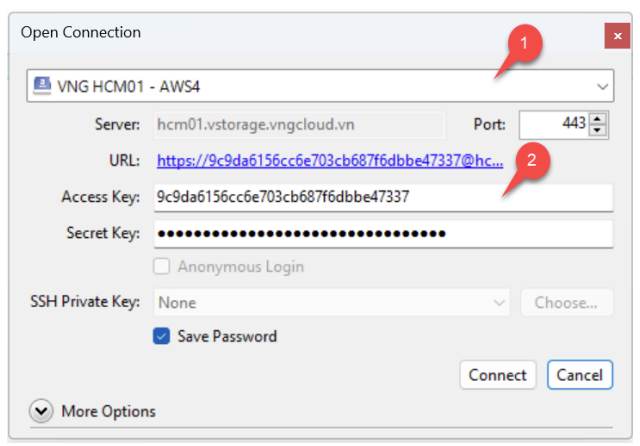
Task: Click the Cancel button
Action: (579, 375)
